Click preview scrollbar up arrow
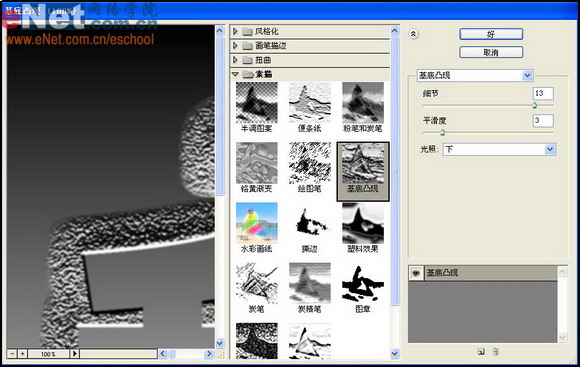The image size is (580, 367). pyautogui.click(x=220, y=31)
